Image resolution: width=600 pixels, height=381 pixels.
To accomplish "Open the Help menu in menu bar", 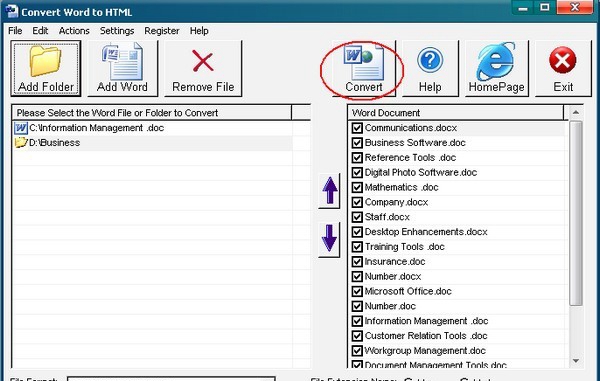I will (199, 31).
